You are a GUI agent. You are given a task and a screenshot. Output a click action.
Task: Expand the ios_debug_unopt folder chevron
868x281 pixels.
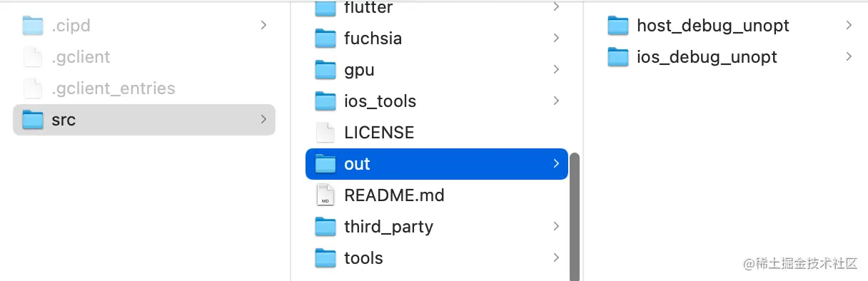(x=849, y=57)
